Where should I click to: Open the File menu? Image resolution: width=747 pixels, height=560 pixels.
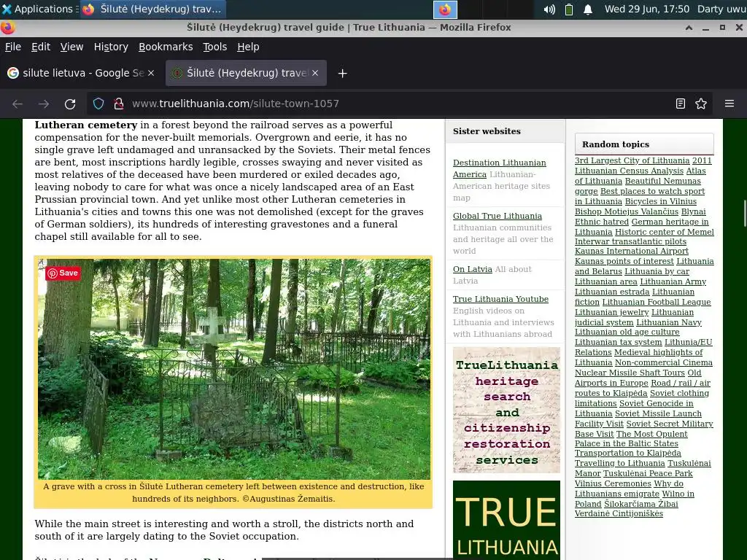tap(13, 47)
